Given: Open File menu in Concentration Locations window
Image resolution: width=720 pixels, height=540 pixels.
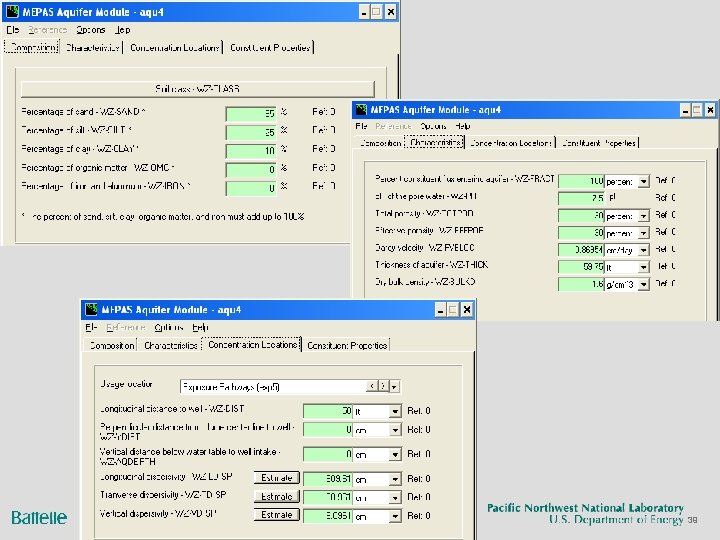Looking at the screenshot, I should [x=91, y=327].
